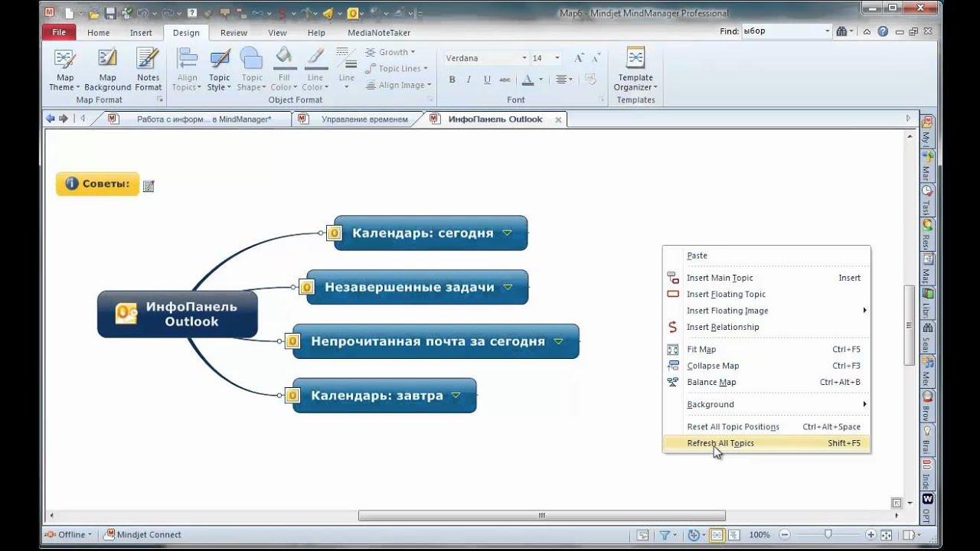Image resolution: width=980 pixels, height=551 pixels.
Task: Toggle Strikethrough formatting
Action: pyautogui.click(x=505, y=80)
